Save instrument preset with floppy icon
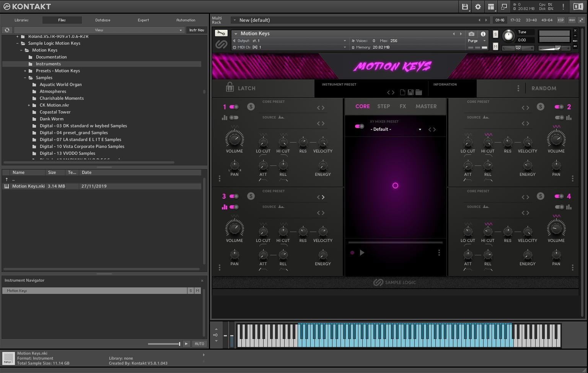This screenshot has width=588, height=373. point(410,92)
